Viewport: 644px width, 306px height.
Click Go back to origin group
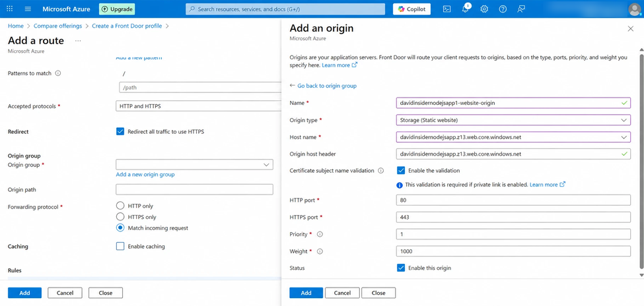(327, 86)
